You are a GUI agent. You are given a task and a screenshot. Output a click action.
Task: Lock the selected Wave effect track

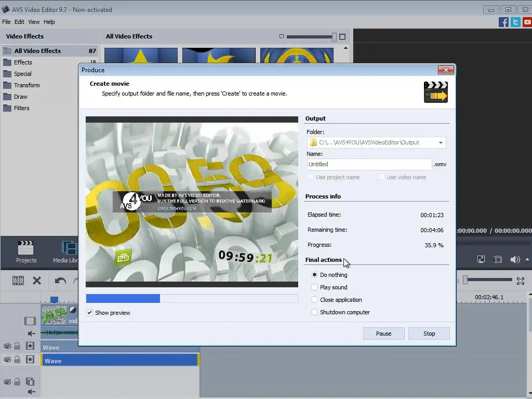[x=17, y=360]
